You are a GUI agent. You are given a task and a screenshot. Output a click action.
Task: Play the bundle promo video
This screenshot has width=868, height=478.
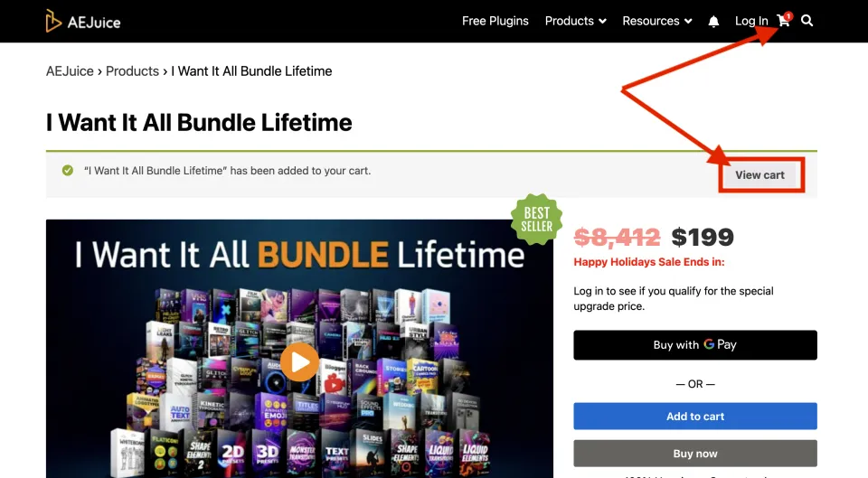click(x=299, y=362)
